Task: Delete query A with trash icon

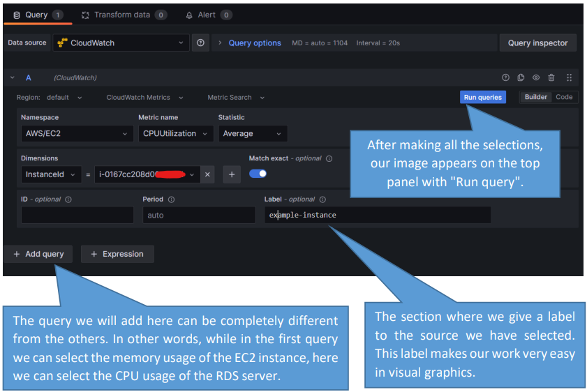Action: coord(551,77)
